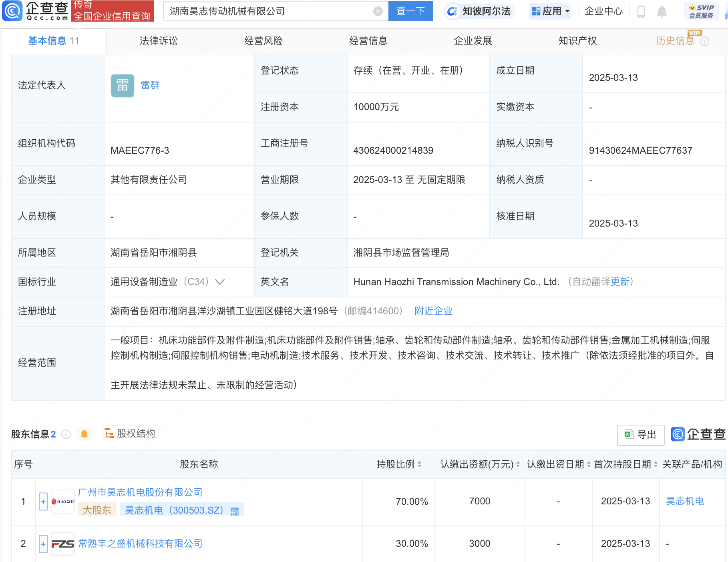The image size is (728, 562).
Task: Open 企业中心 in header
Action: tap(603, 11)
